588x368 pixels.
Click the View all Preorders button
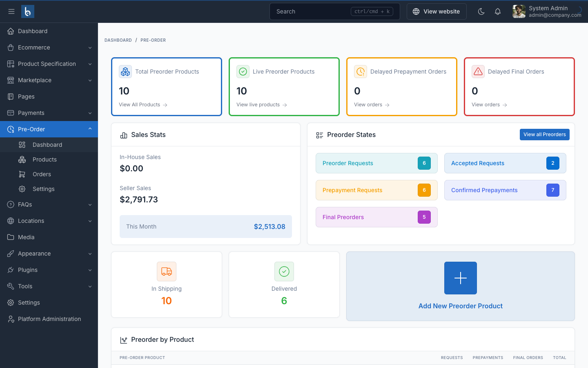click(544, 135)
